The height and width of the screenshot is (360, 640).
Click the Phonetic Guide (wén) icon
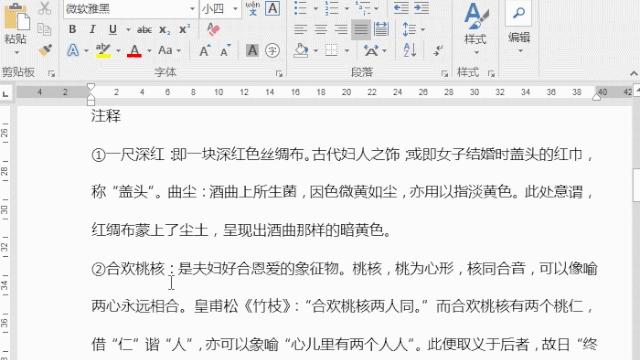point(253,8)
